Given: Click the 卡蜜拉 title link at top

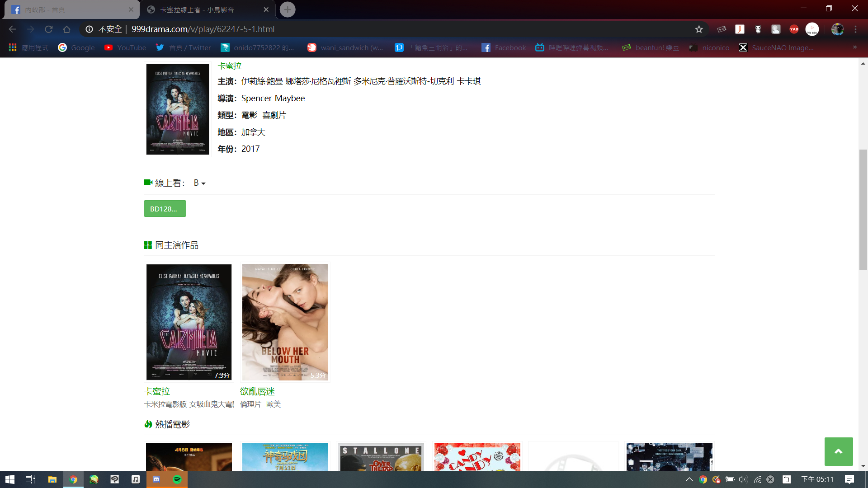Looking at the screenshot, I should coord(230,66).
